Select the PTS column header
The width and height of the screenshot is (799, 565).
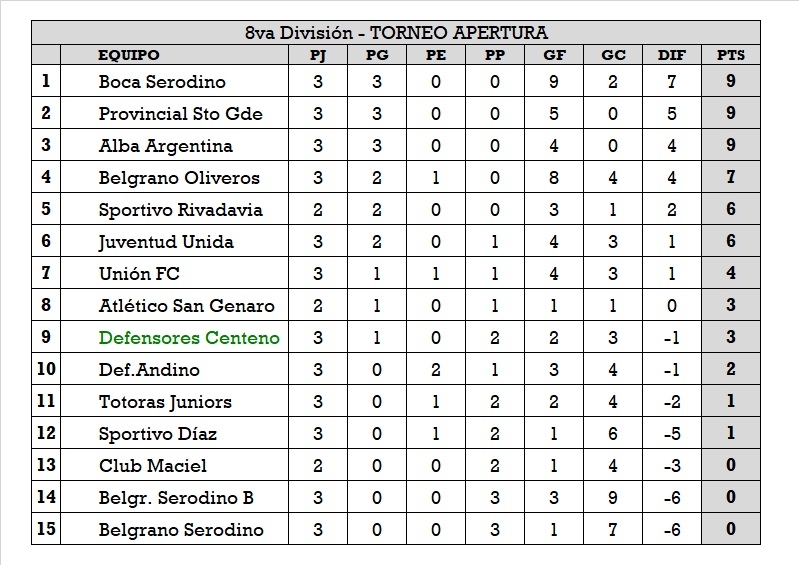pyautogui.click(x=731, y=55)
